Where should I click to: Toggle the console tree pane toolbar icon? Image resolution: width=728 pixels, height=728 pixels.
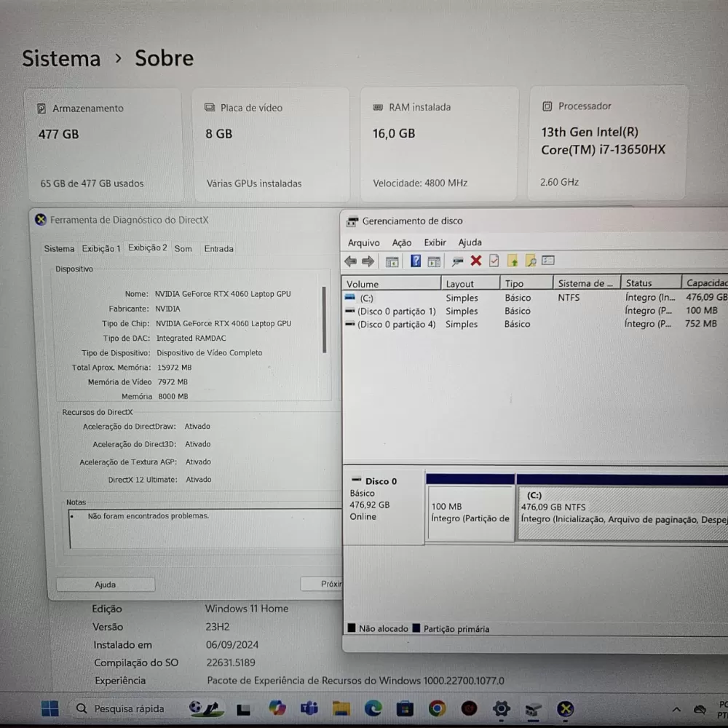[392, 262]
